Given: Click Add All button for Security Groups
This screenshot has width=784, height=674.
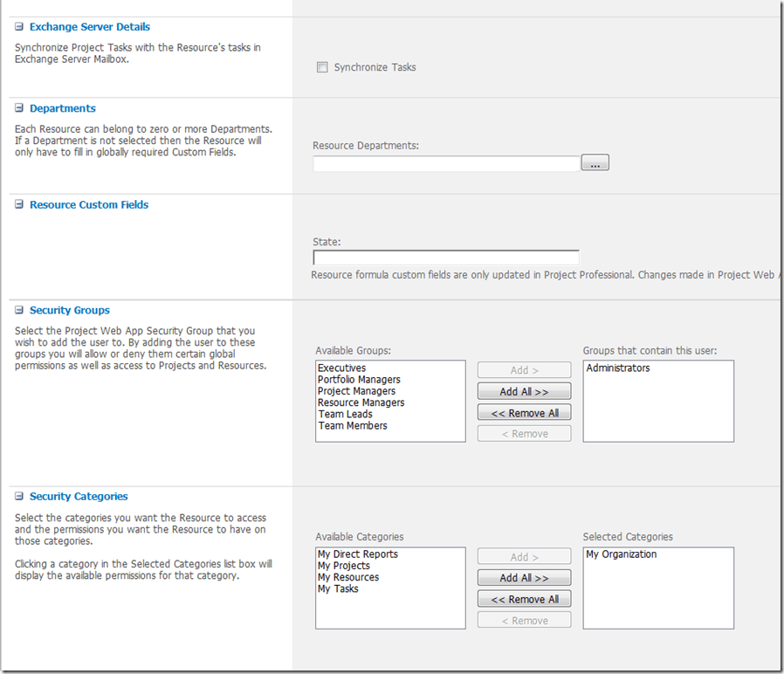Looking at the screenshot, I should coord(524,391).
